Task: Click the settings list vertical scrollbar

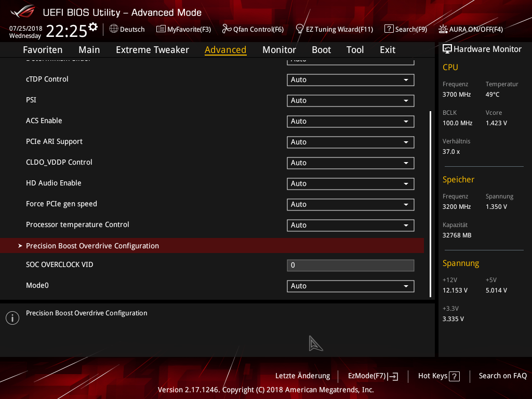Action: 430,204
